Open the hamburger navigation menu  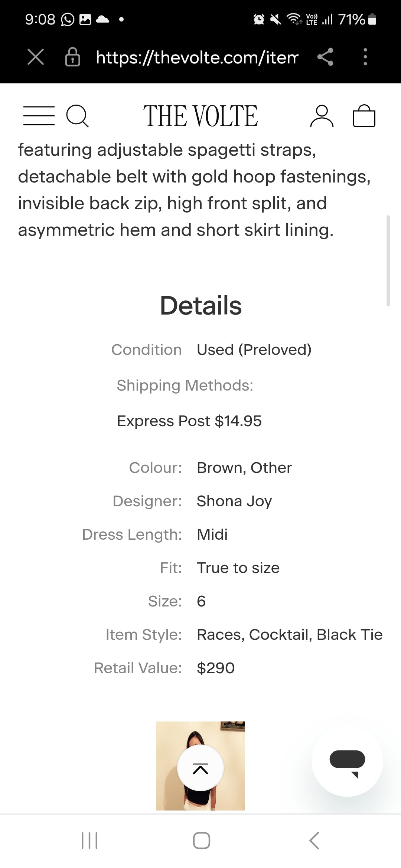(39, 116)
